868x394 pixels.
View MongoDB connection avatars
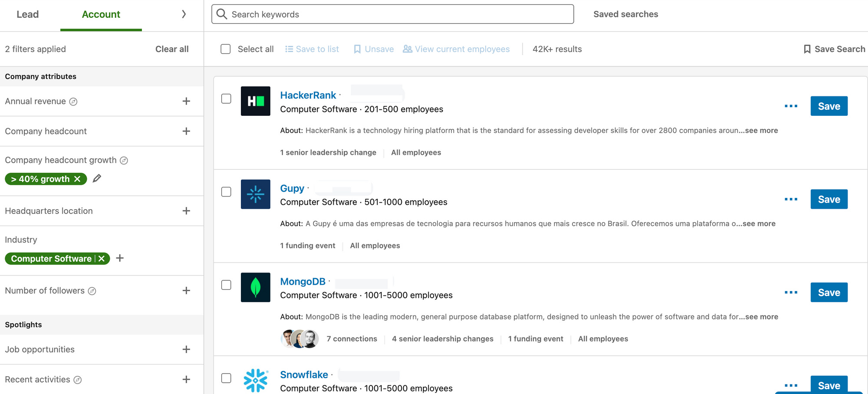(299, 339)
